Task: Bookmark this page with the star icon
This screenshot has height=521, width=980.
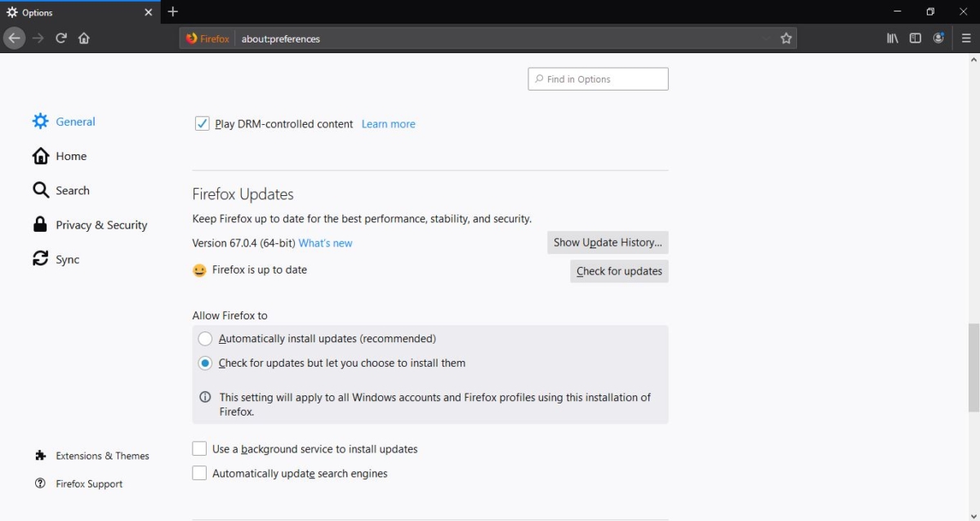Action: pyautogui.click(x=786, y=38)
